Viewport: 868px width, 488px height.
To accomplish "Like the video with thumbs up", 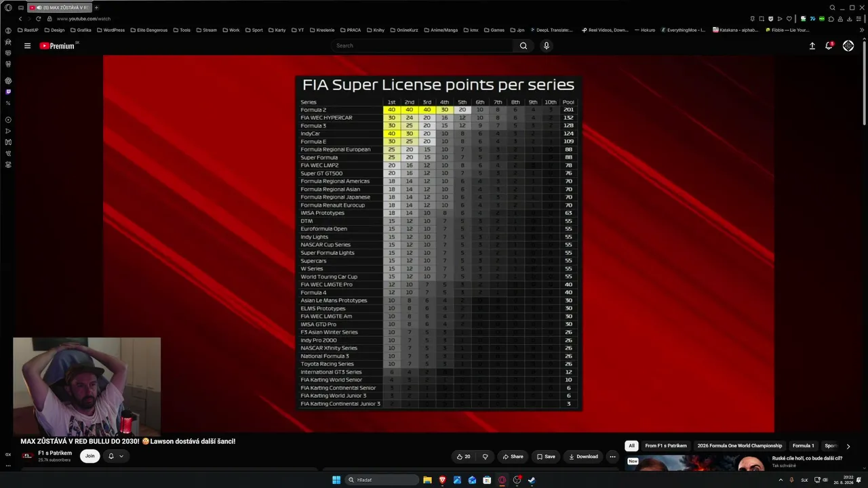I will click(464, 457).
